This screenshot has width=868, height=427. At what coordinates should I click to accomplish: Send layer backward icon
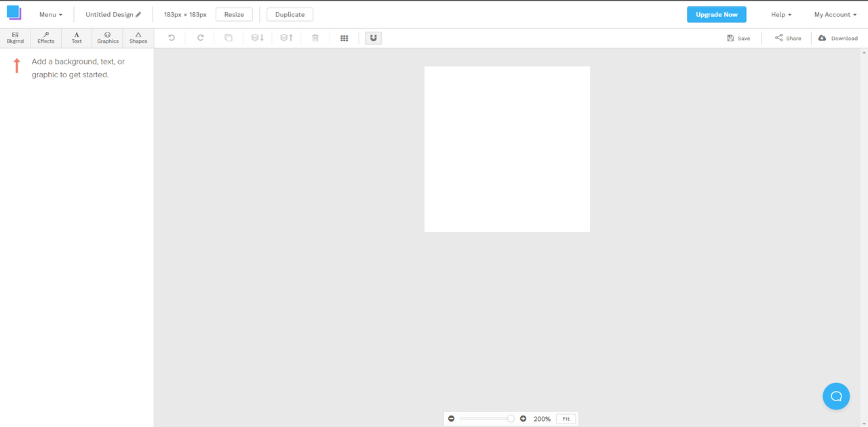(x=257, y=38)
